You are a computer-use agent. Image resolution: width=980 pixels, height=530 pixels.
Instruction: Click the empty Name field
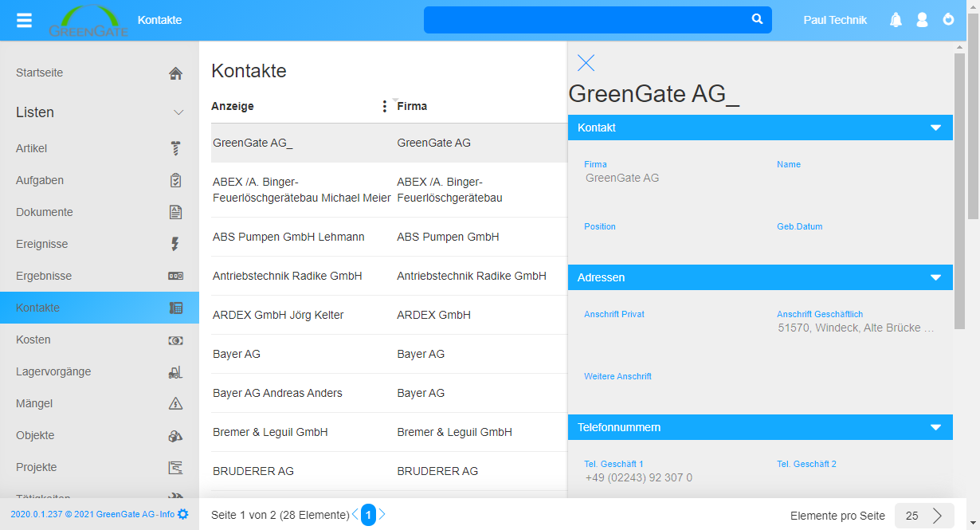pos(857,179)
